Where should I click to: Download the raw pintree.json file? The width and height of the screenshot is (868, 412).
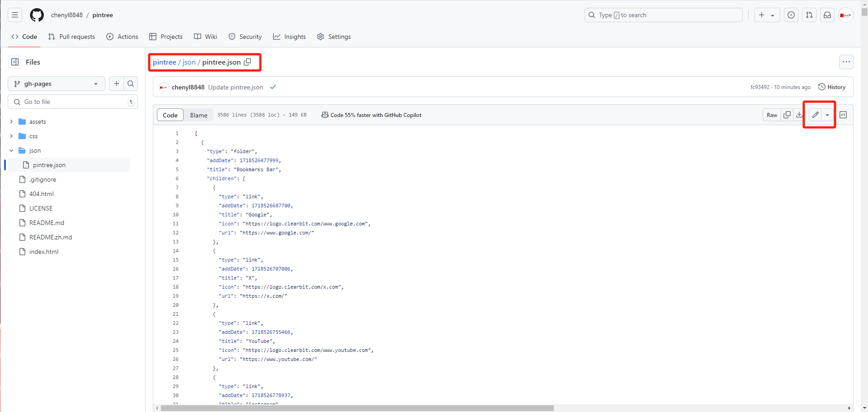[799, 115]
